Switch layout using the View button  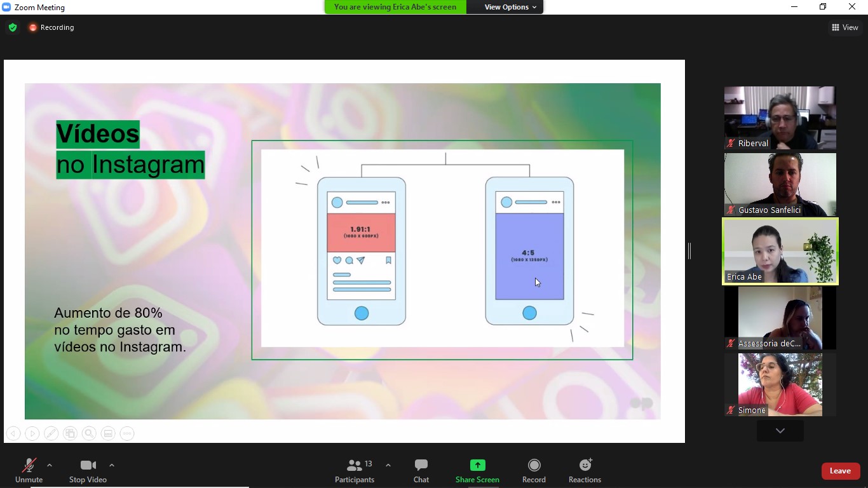click(845, 27)
